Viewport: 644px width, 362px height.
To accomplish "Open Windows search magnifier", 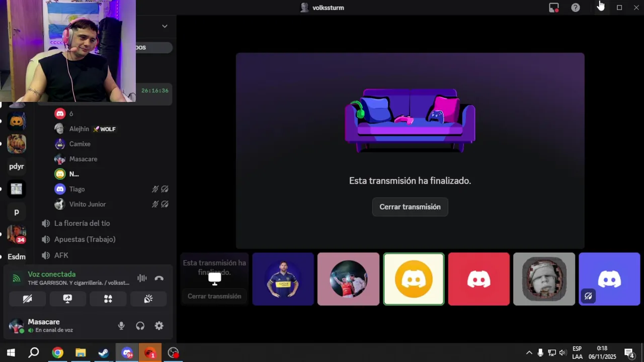I will coord(34,353).
